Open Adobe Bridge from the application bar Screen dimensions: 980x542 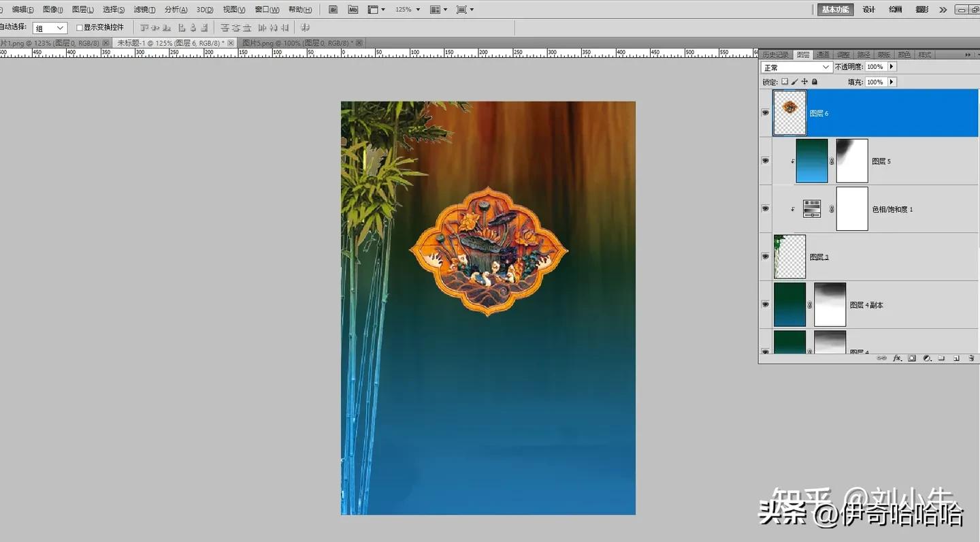(x=333, y=9)
